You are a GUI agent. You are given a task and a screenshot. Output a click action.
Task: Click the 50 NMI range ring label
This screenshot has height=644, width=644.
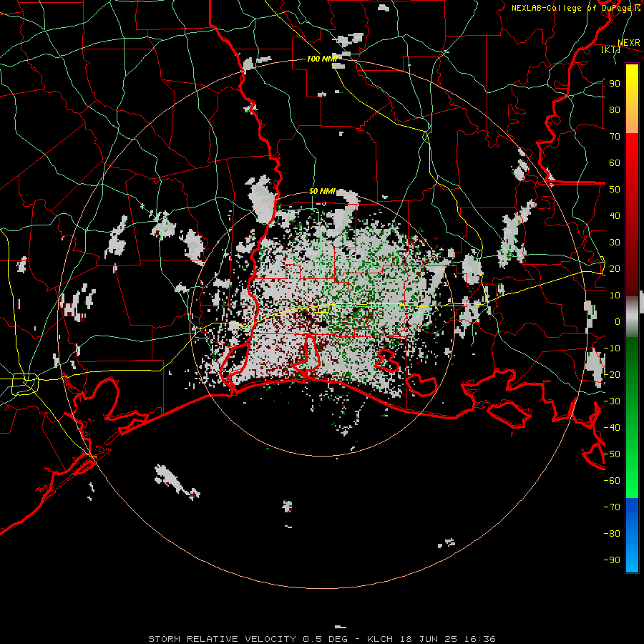tap(323, 191)
